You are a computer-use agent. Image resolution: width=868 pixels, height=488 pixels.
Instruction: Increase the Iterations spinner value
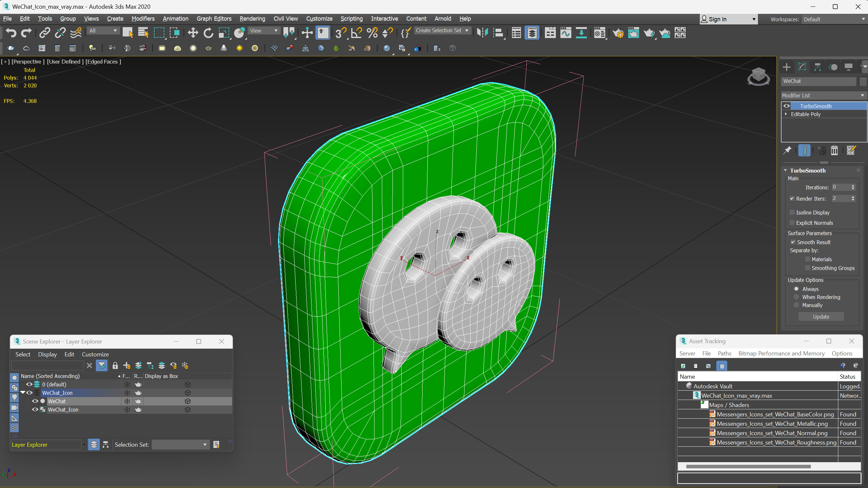click(x=853, y=185)
